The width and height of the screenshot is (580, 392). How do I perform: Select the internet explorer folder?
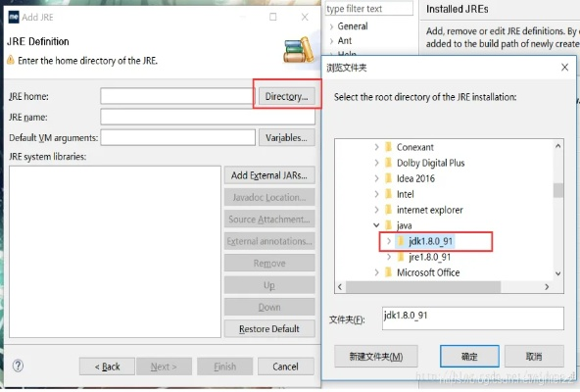pos(424,210)
